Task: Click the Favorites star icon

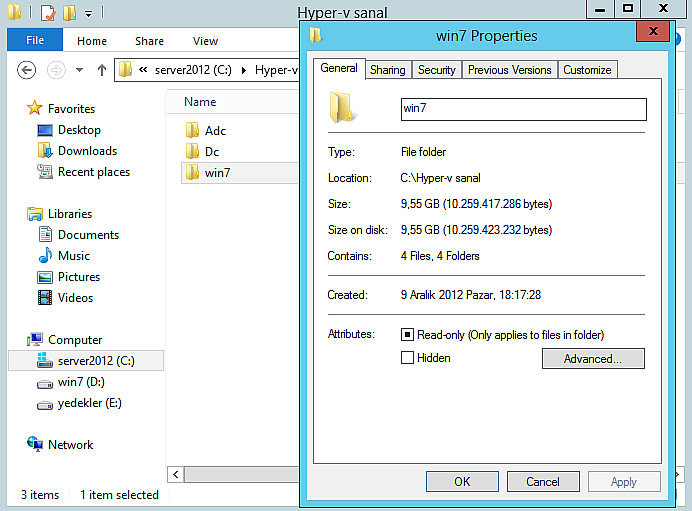Action: tap(34, 108)
